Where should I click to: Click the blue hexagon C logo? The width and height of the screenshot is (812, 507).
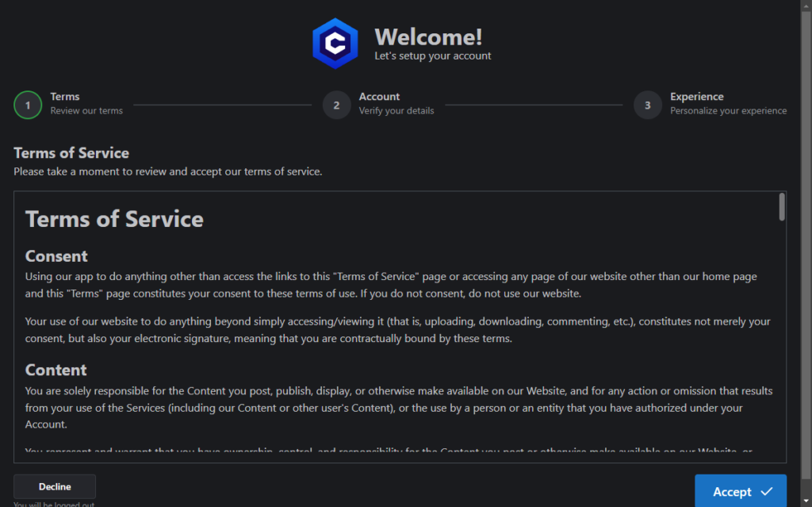(x=335, y=44)
